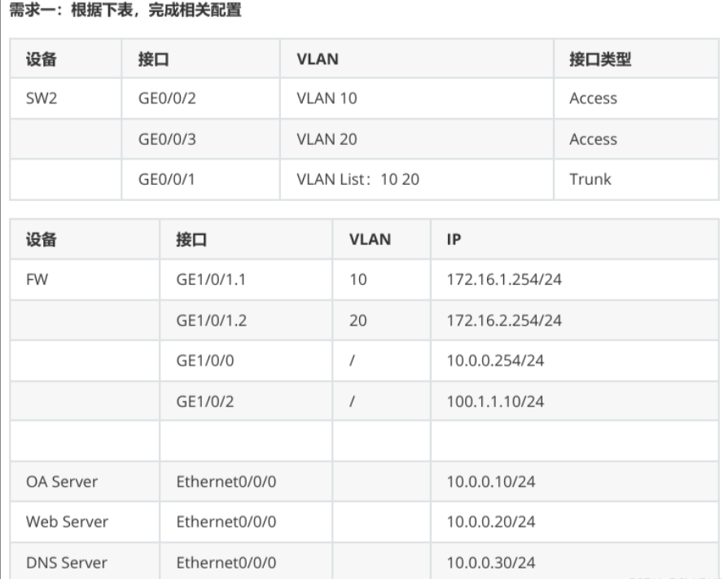The image size is (728, 579).
Task: Select the GE1/0/1.2 subinterface cell
Action: click(246, 320)
